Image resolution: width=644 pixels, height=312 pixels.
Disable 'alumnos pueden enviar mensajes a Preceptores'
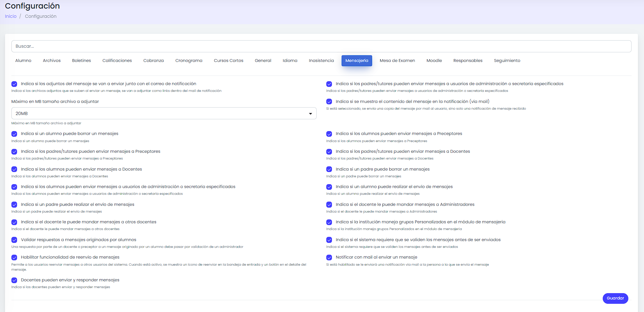pyautogui.click(x=329, y=134)
